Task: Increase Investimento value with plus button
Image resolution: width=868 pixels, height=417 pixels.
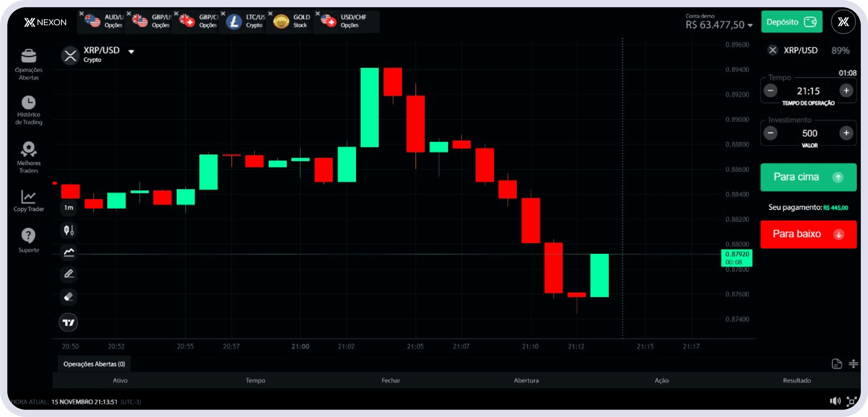Action: (x=846, y=133)
